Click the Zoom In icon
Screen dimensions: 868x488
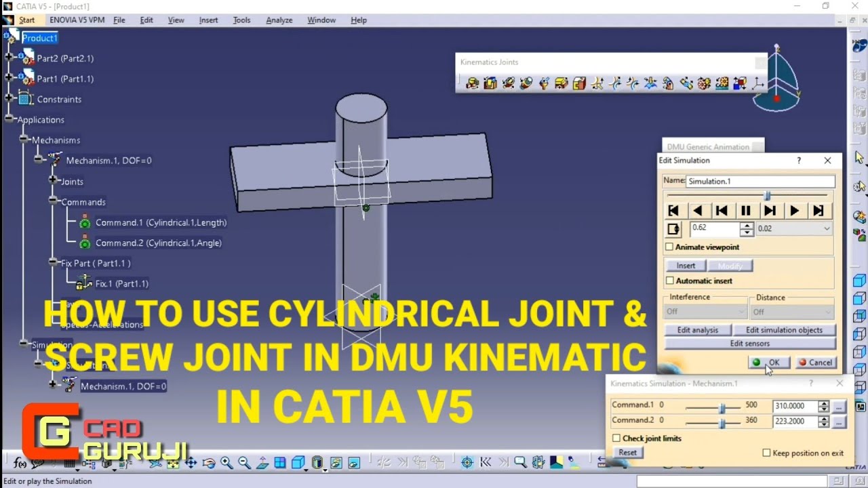226,463
